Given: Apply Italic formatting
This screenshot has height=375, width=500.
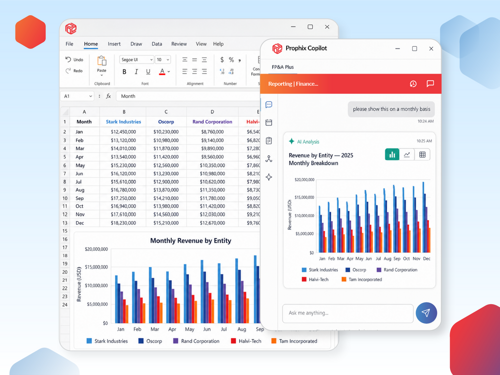Looking at the screenshot, I should coord(136,72).
